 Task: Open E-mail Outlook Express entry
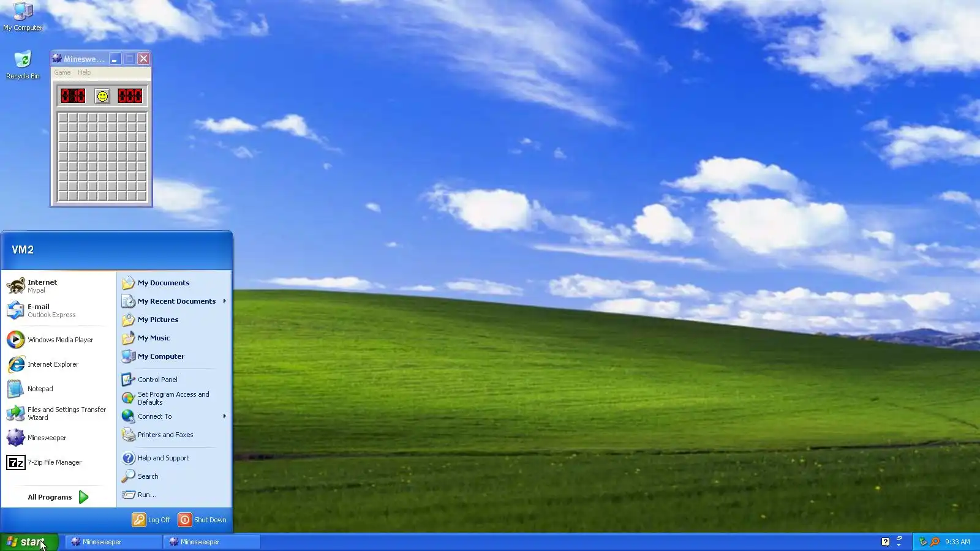coord(59,310)
